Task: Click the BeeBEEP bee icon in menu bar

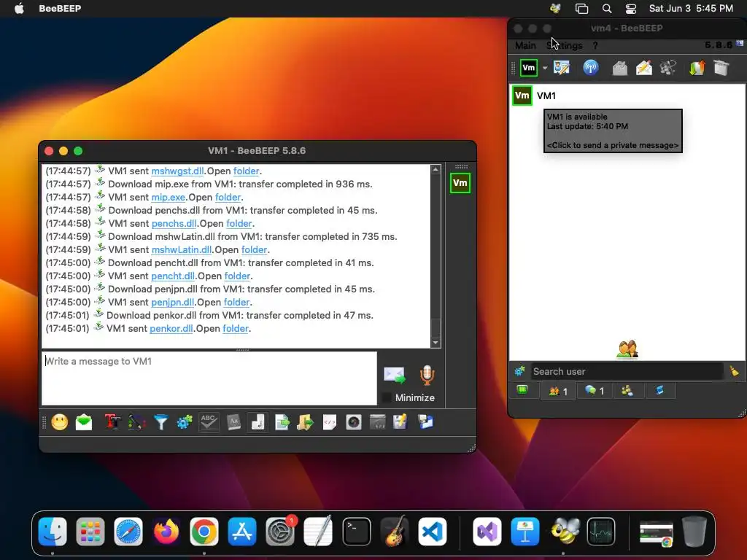Action: (x=555, y=8)
